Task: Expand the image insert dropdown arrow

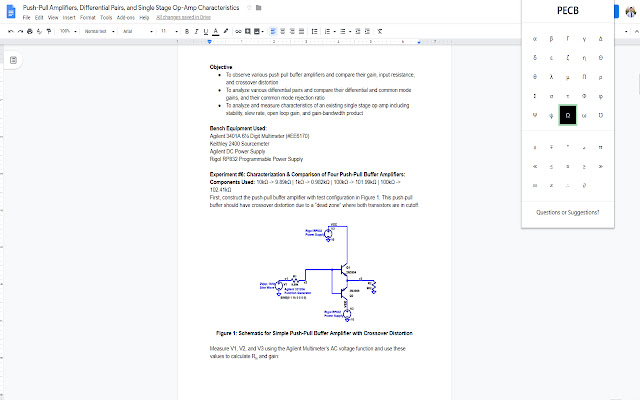Action: coord(262,31)
